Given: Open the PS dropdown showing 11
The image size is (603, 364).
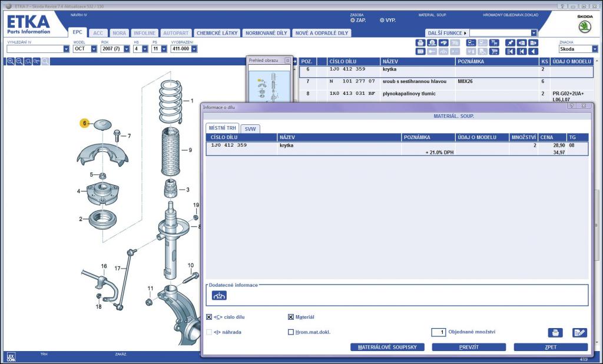Looking at the screenshot, I should pyautogui.click(x=164, y=49).
